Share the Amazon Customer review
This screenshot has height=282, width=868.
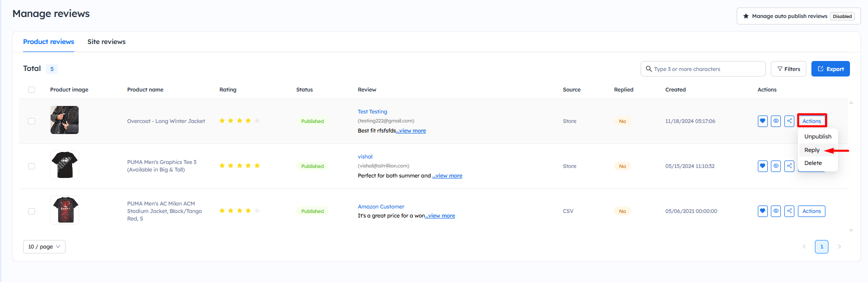coord(789,211)
